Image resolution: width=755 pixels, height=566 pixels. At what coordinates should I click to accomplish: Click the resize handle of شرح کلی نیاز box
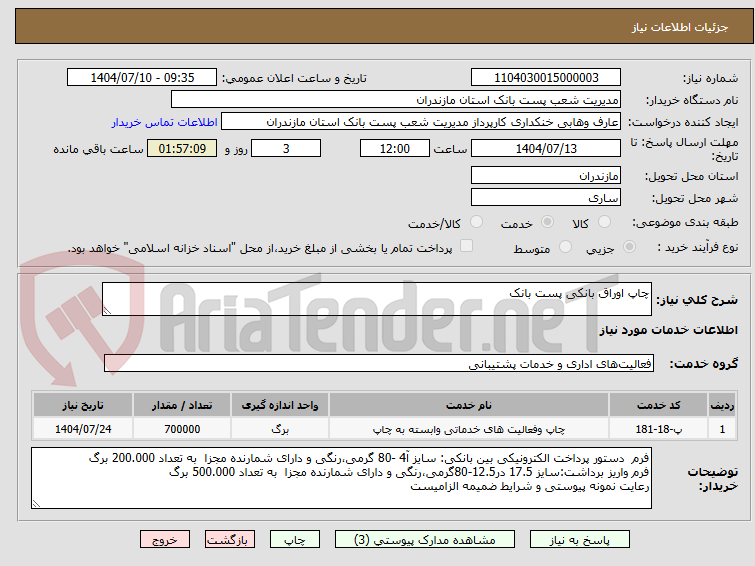click(x=107, y=311)
